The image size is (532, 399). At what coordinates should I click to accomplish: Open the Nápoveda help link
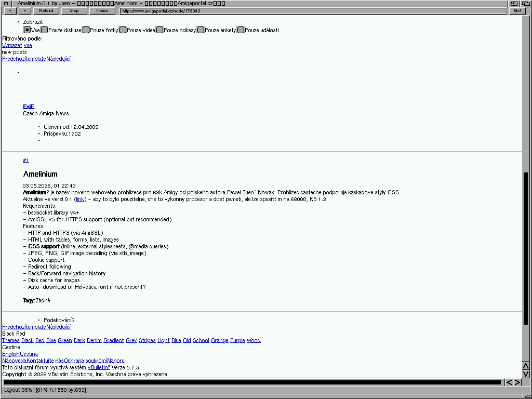click(x=14, y=361)
